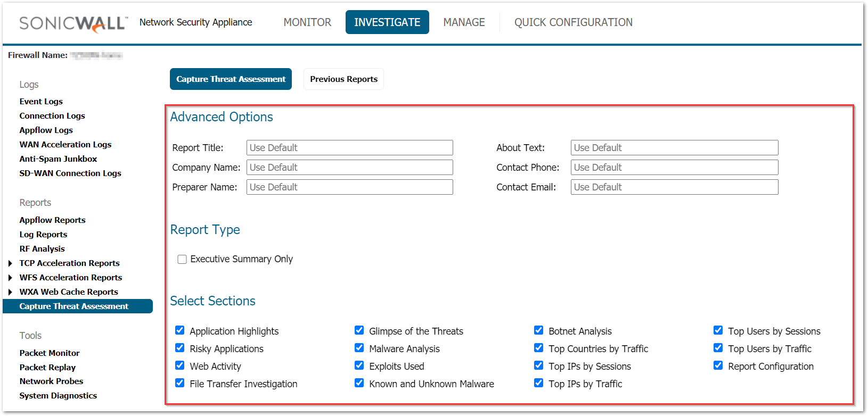Screen dimensions: 868x416
Task: Toggle Report Configuration checkbox
Action: 718,365
